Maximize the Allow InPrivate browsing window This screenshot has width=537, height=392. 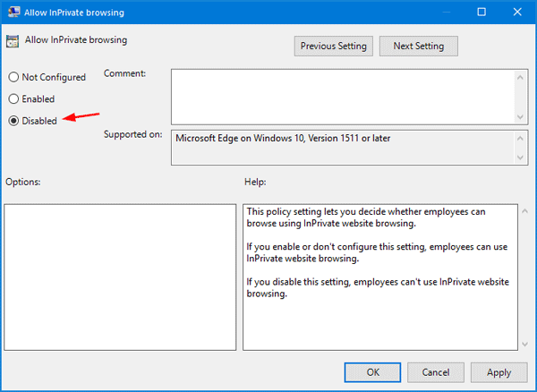481,13
